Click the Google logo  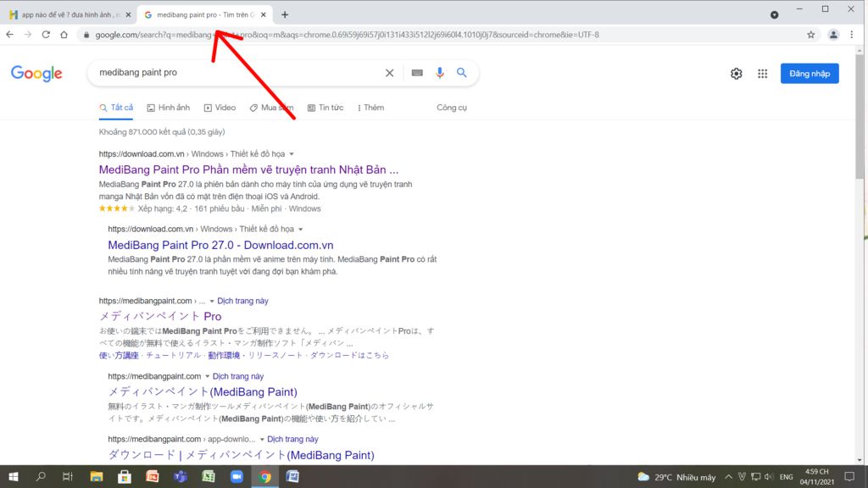36,74
